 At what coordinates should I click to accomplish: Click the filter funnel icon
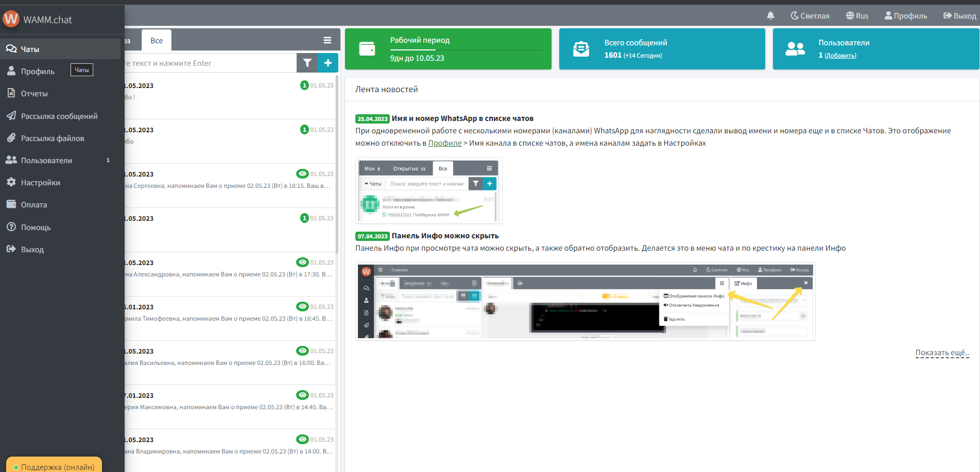307,63
